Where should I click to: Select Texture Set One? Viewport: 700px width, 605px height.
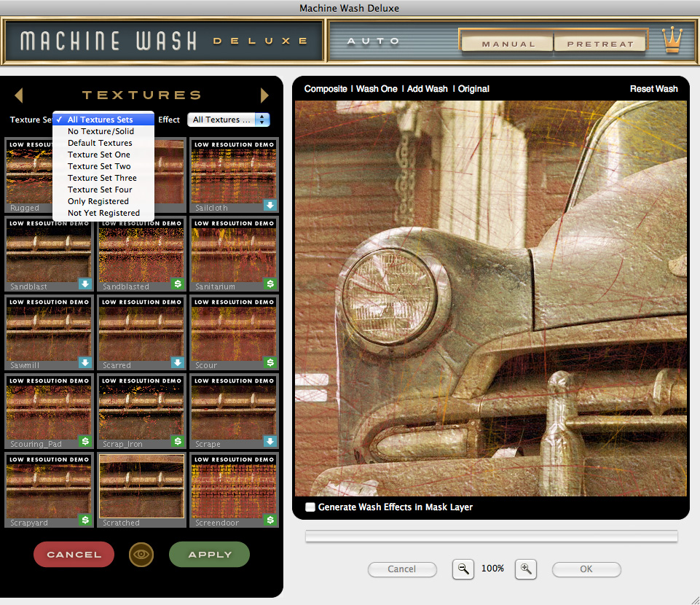103,155
